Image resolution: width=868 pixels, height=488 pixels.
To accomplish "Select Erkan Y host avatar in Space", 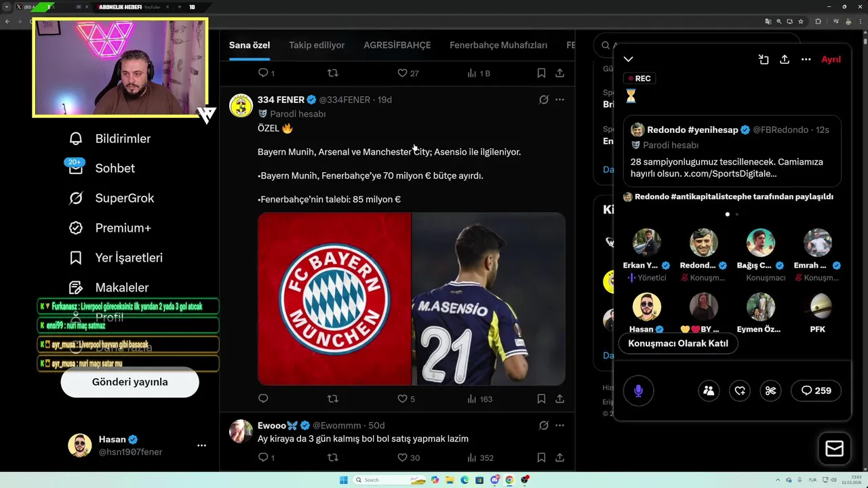I will 647,243.
